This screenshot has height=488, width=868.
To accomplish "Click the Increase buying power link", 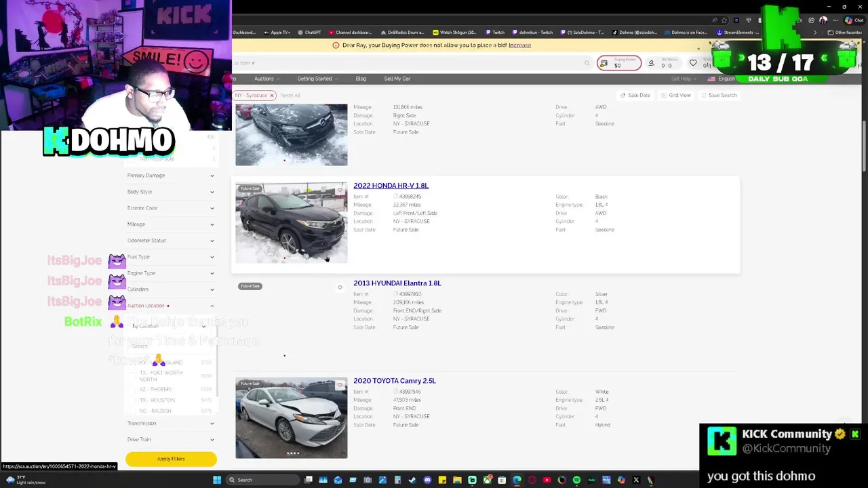I will coord(519,45).
